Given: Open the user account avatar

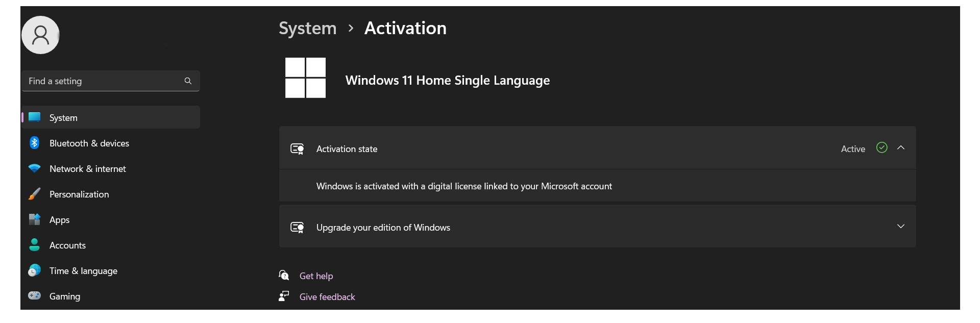Looking at the screenshot, I should pyautogui.click(x=40, y=35).
